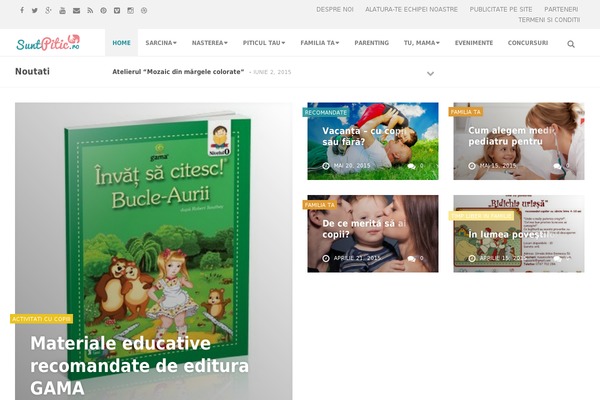Click the 'Noutati' heading
The height and width of the screenshot is (400, 600).
33,71
